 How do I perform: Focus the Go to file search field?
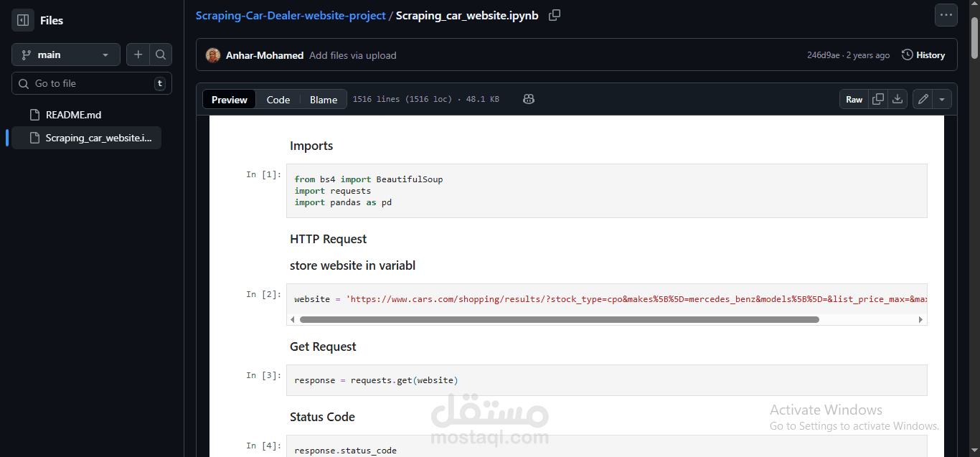click(92, 83)
